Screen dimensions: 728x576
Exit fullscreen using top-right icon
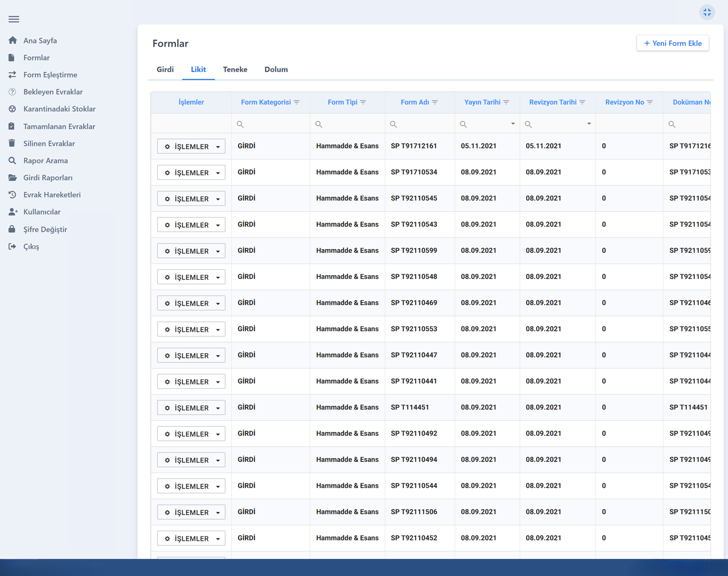click(707, 12)
